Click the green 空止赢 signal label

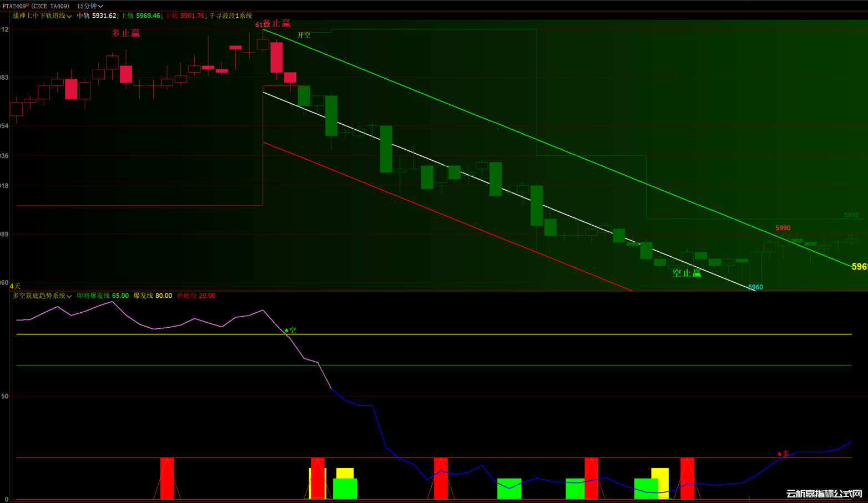687,273
